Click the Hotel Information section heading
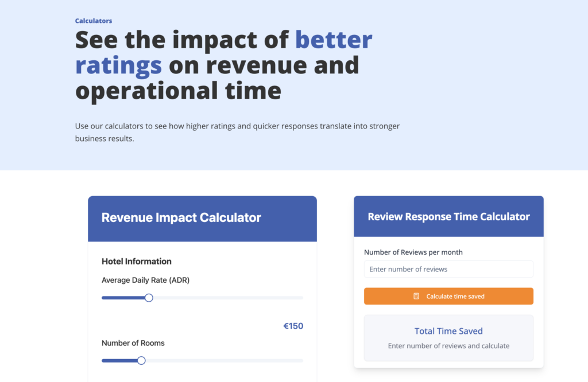This screenshot has height=382, width=588. coord(137,262)
